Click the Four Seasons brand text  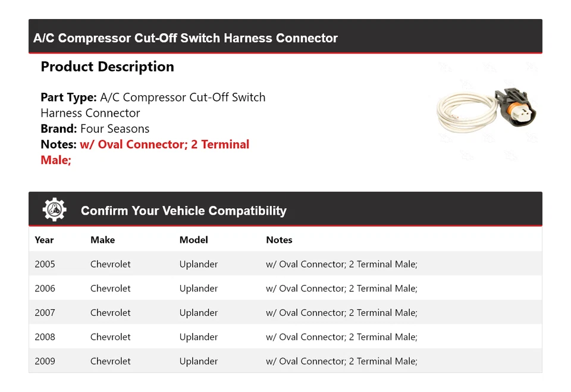point(115,128)
